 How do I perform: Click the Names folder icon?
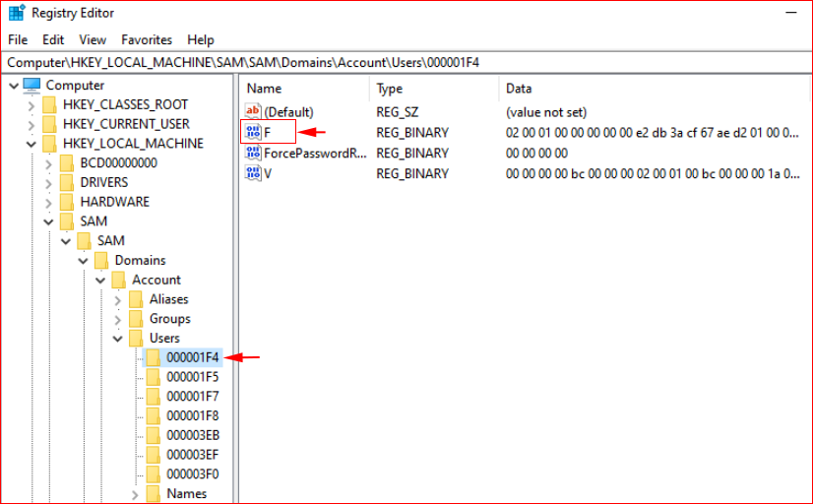[153, 493]
